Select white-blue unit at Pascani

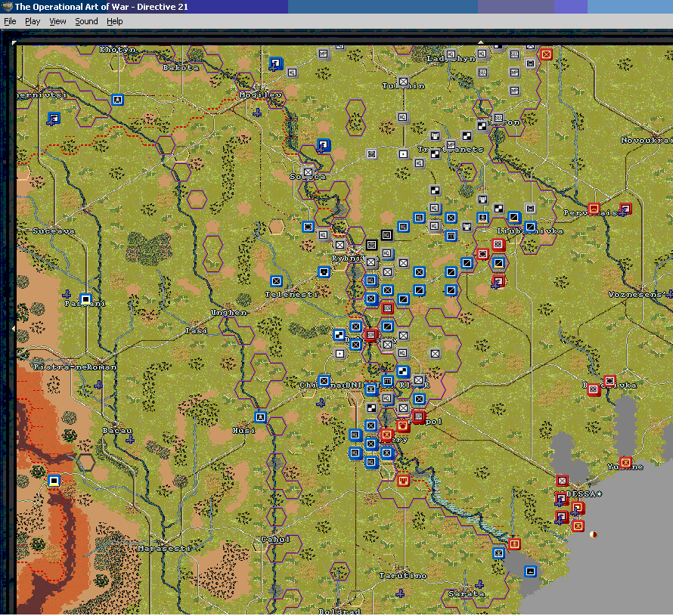tap(86, 299)
